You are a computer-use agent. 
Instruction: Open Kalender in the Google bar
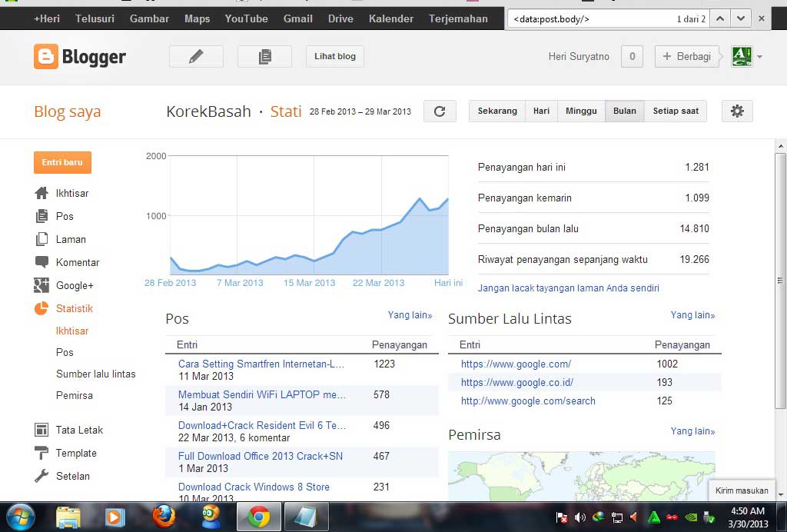pyautogui.click(x=391, y=18)
